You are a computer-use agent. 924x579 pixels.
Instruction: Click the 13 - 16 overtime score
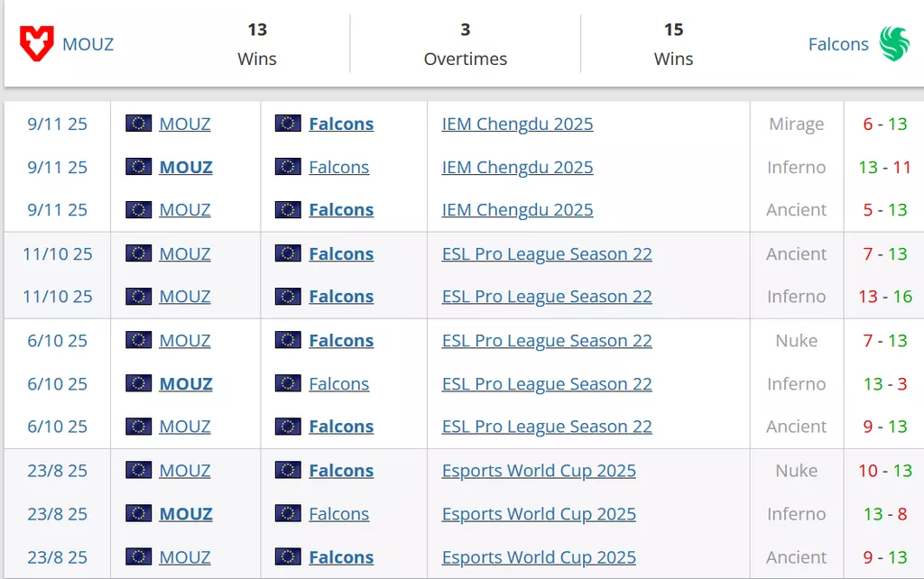(884, 297)
